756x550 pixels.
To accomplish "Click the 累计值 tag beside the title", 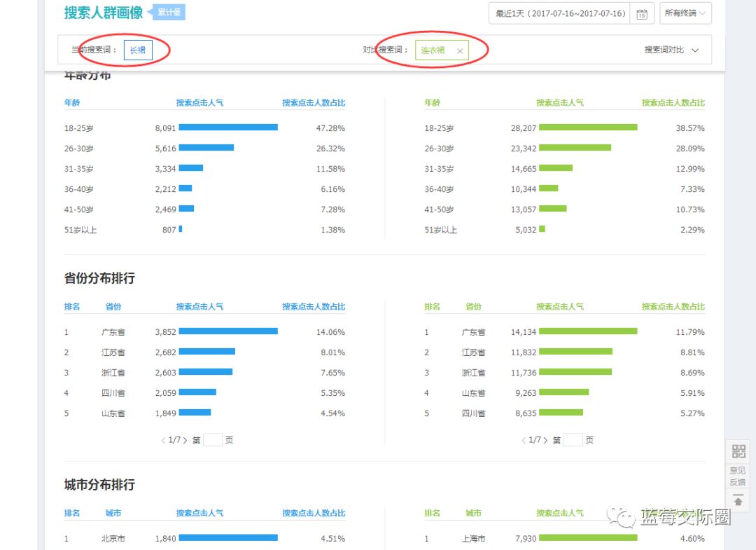I will pos(170,12).
